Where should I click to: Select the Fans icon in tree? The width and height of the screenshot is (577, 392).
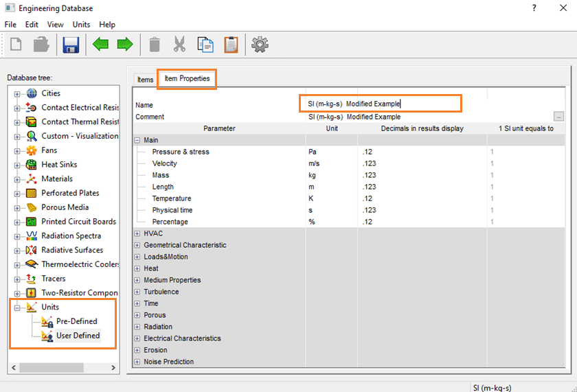(x=32, y=150)
